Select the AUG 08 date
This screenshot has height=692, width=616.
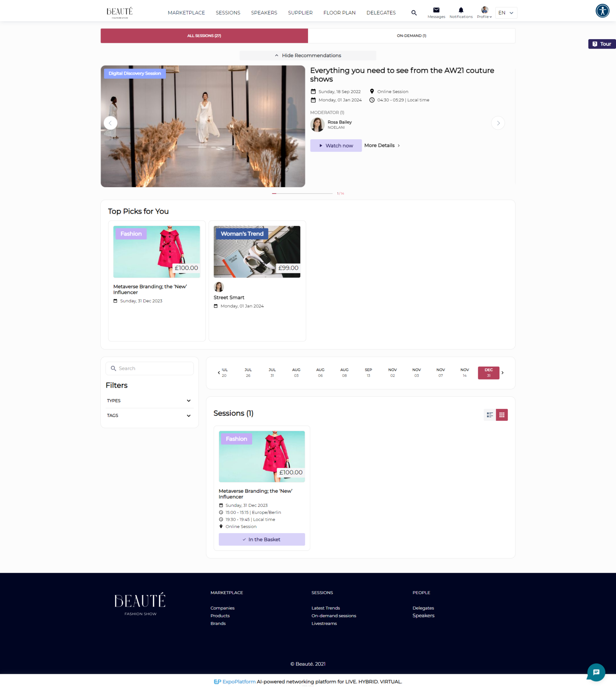tap(344, 373)
